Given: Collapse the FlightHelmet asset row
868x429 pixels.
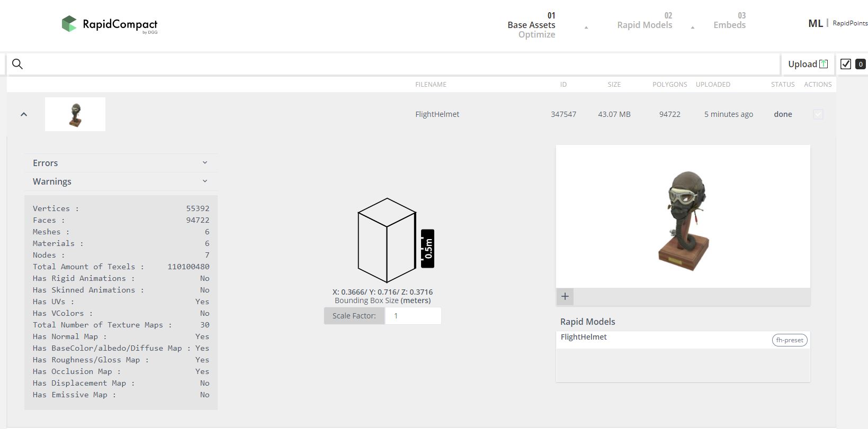Looking at the screenshot, I should 23,114.
